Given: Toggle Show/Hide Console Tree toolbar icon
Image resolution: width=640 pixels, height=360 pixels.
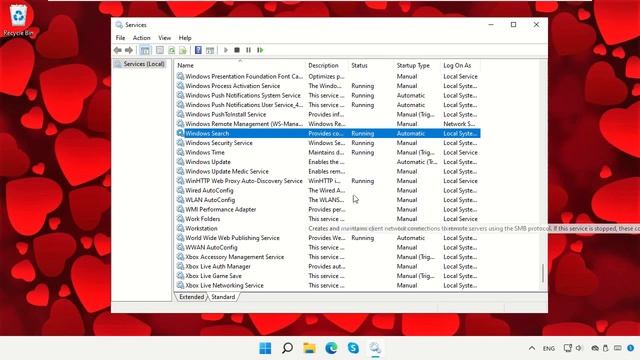Looking at the screenshot, I should pos(145,50).
